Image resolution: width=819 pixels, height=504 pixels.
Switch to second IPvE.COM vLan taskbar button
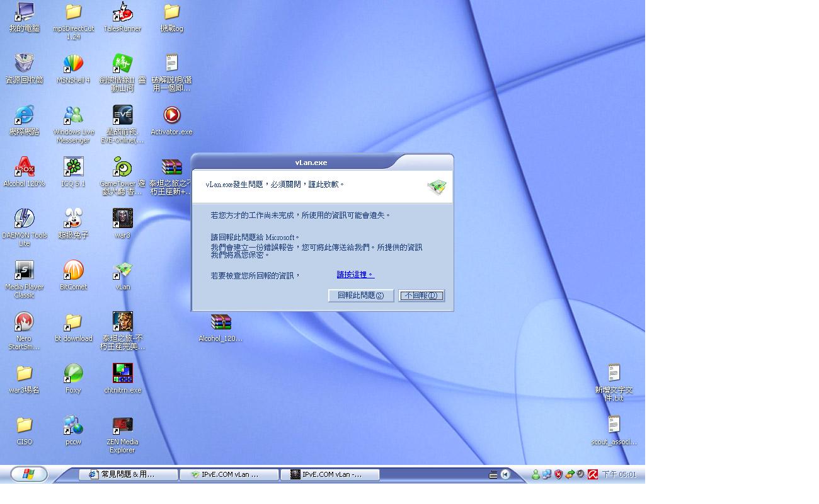pos(330,474)
